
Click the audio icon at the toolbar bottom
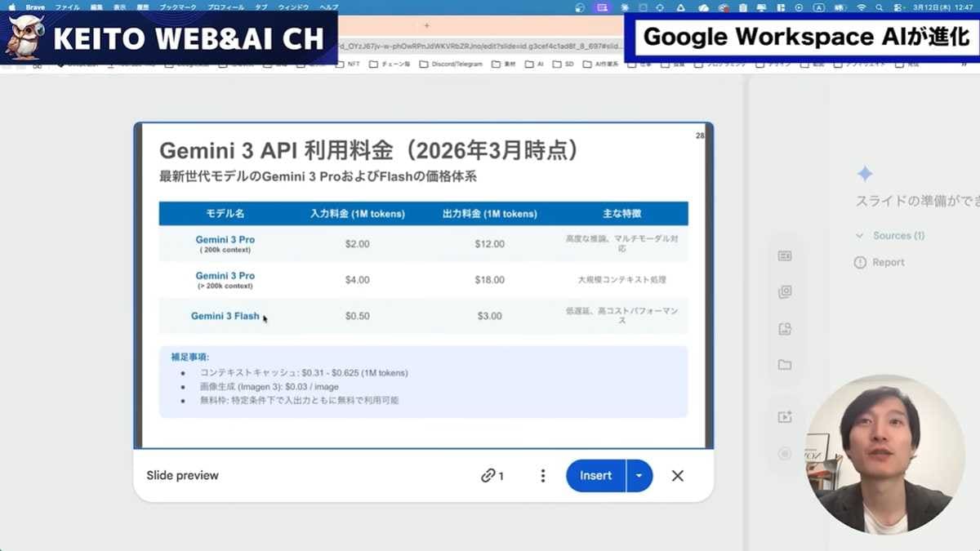pos(785,453)
